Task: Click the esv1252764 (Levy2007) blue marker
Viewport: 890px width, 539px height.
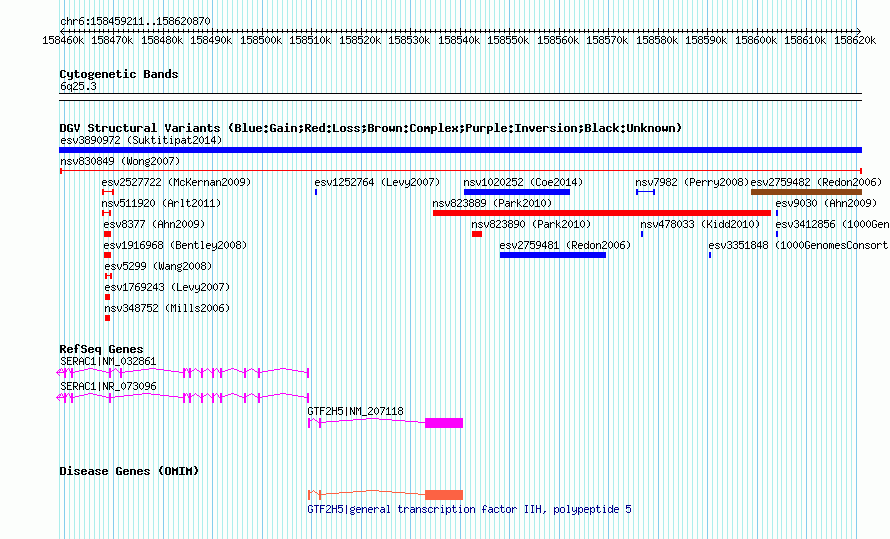Action: pos(316,192)
